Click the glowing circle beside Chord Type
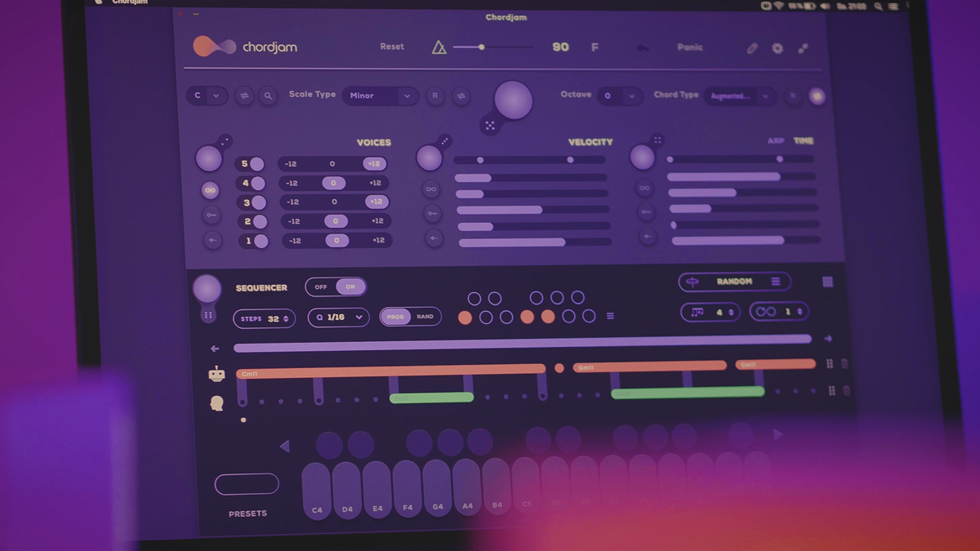Viewport: 980px width, 551px height. click(x=817, y=96)
